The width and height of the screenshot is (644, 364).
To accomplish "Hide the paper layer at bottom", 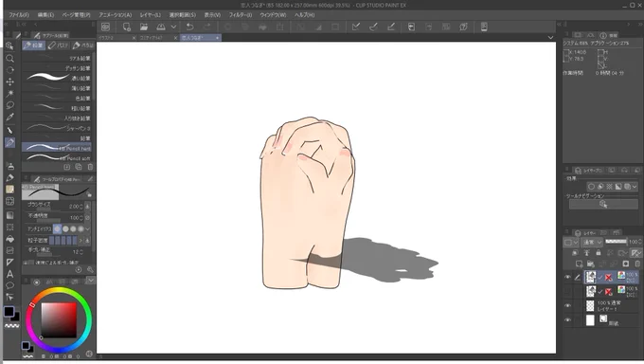I will [x=567, y=319].
